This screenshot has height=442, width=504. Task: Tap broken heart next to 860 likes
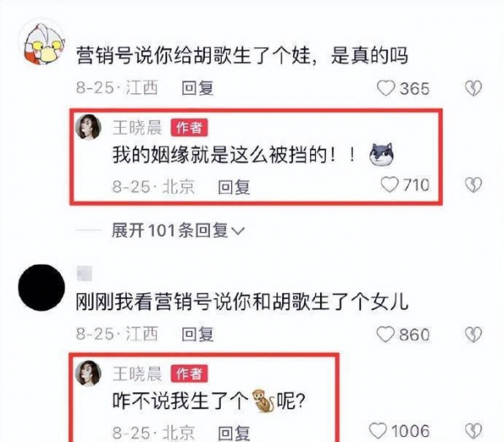[x=474, y=334]
